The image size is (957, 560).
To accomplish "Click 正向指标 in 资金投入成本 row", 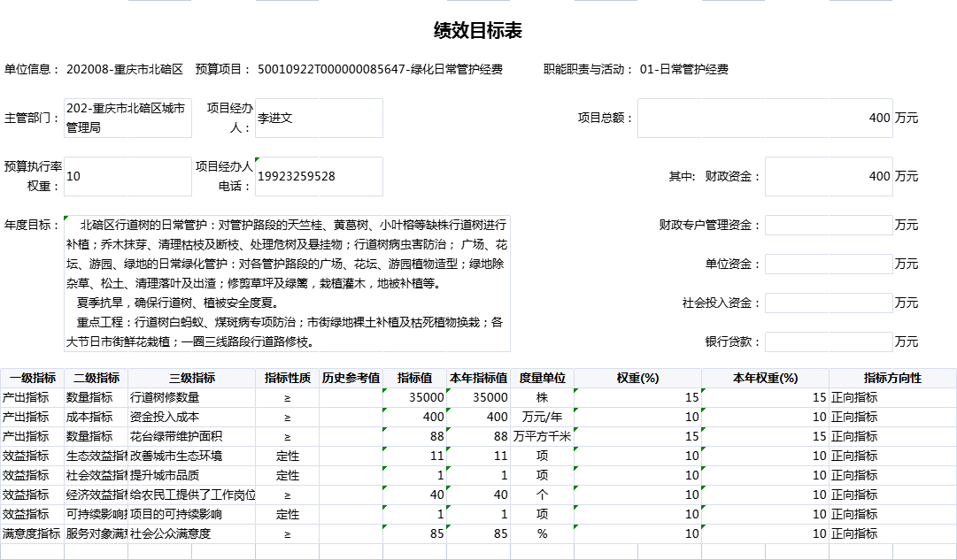I will point(893,418).
